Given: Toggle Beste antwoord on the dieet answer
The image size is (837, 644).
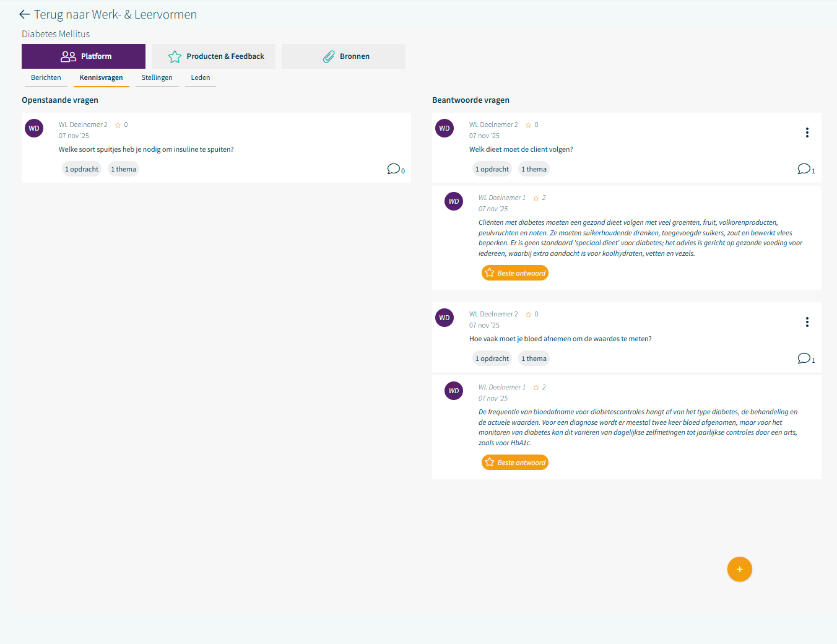Looking at the screenshot, I should point(515,273).
